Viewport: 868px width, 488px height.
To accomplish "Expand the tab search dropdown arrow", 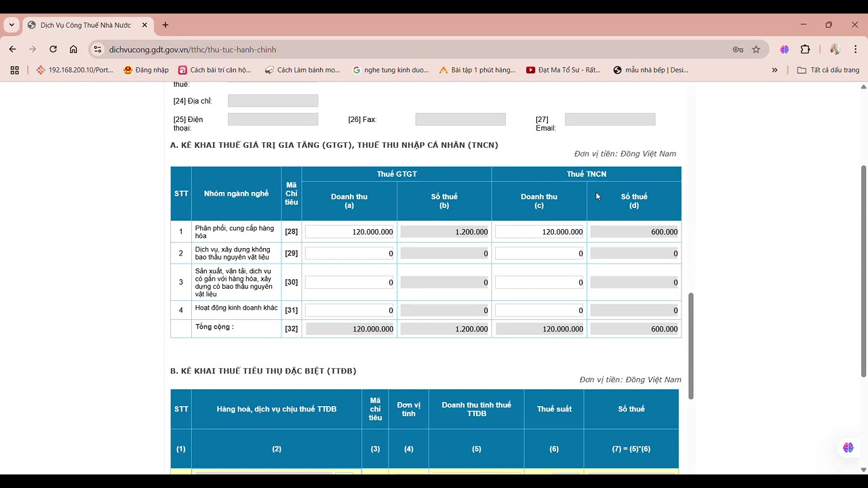I will 12,25.
